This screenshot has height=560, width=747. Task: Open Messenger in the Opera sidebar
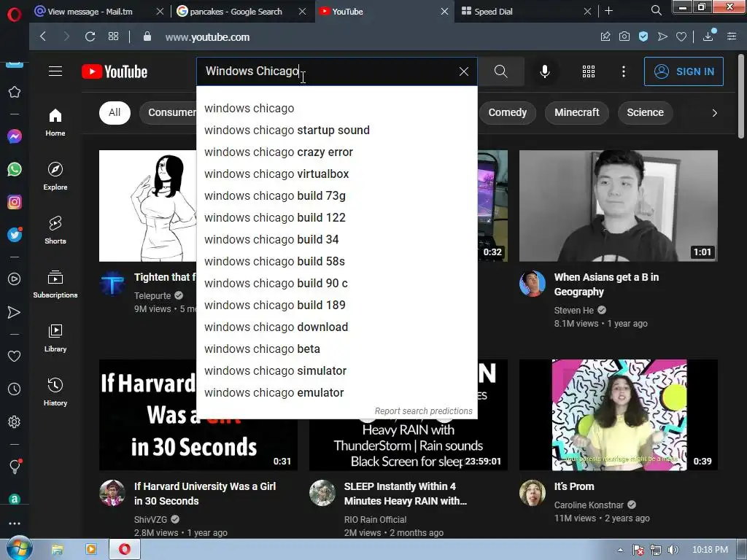click(15, 136)
